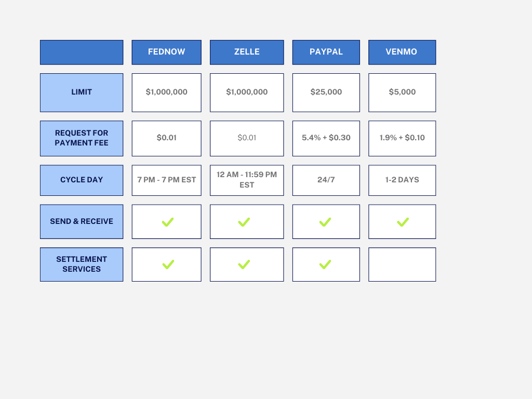Screen dimensions: 532x399
Task: Click the VENMO column header
Action: point(402,52)
